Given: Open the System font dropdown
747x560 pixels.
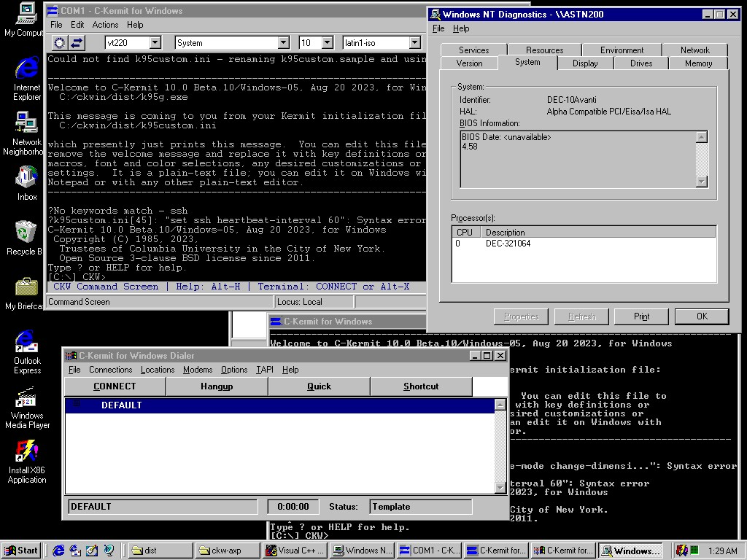Looking at the screenshot, I should [x=284, y=43].
